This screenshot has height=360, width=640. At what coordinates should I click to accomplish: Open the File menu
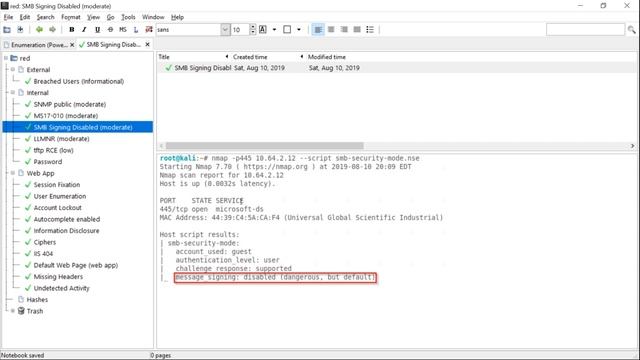[x=8, y=17]
